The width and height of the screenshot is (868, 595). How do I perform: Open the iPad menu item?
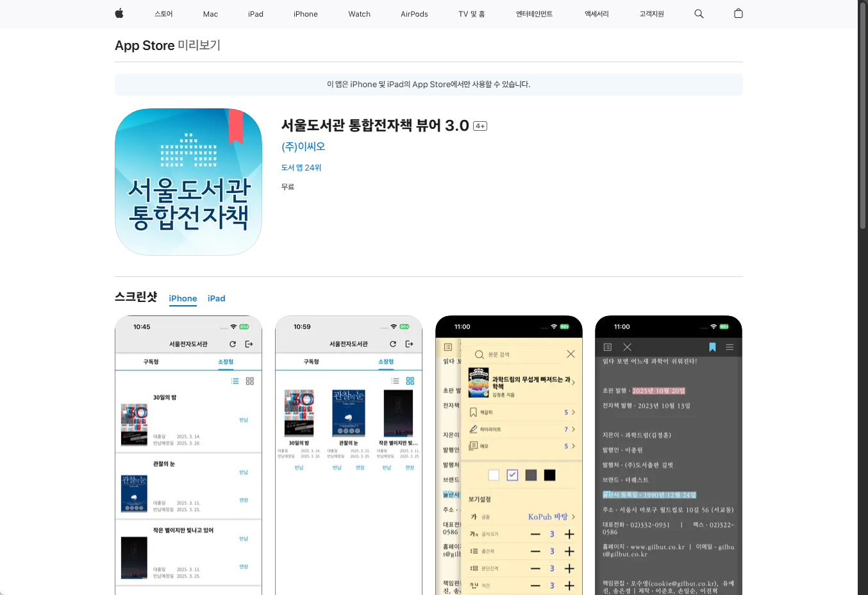(x=256, y=13)
